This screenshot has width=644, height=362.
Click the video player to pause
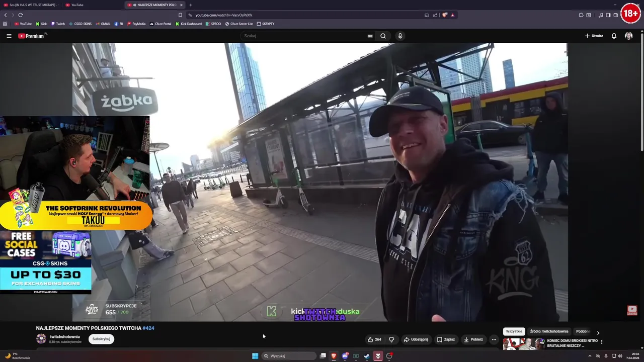(320, 182)
